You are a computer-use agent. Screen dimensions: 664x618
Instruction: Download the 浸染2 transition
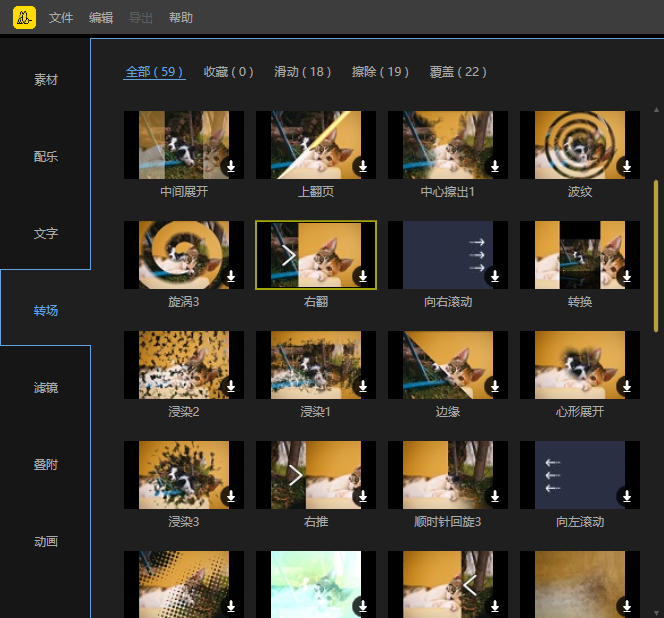(230, 387)
